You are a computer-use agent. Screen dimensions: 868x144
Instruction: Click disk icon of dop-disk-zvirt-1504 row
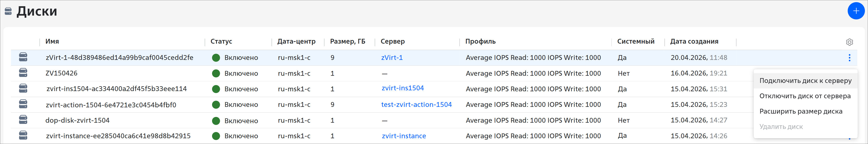tap(23, 120)
